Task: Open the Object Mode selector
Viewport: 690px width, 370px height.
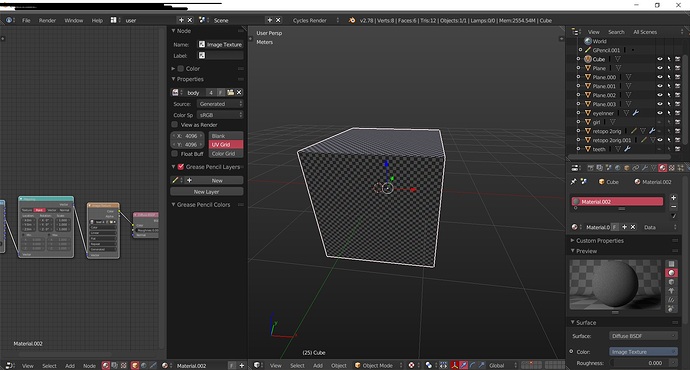Action: tap(378, 366)
